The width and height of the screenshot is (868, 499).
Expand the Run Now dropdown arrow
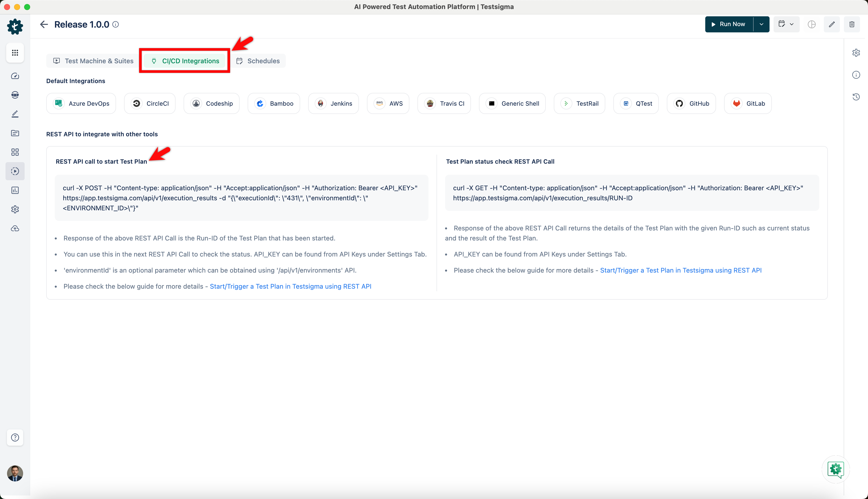pyautogui.click(x=761, y=24)
